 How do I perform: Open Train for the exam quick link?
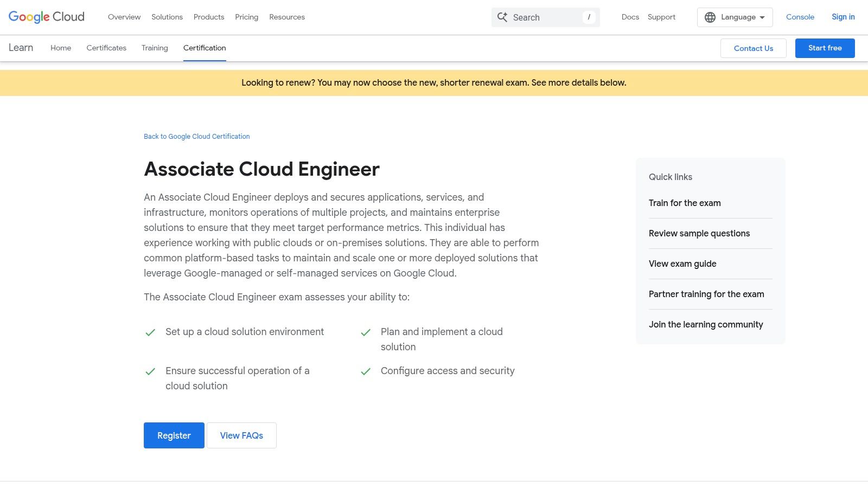(x=684, y=203)
